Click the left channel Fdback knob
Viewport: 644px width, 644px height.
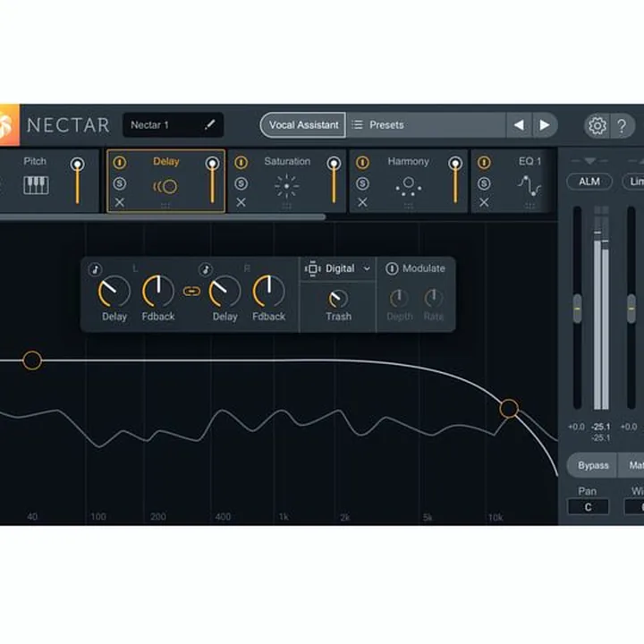158,292
